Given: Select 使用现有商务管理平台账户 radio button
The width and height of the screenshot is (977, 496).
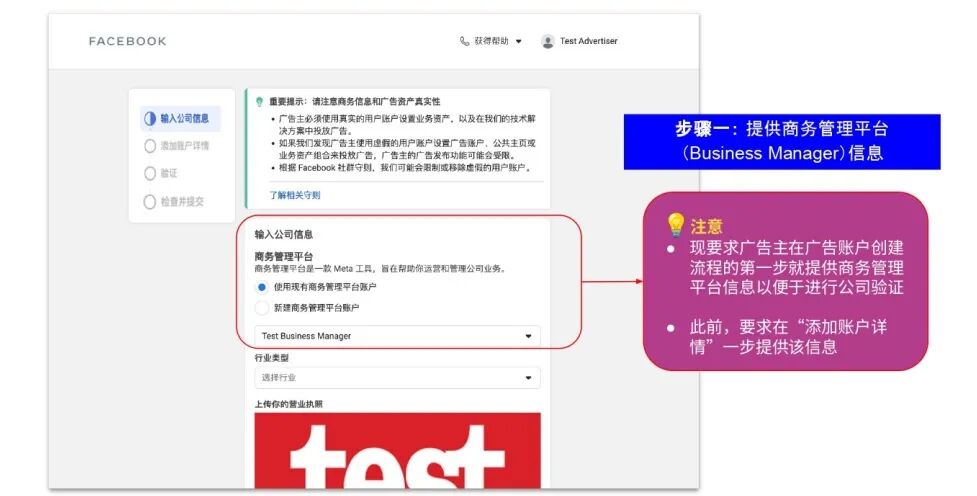Looking at the screenshot, I should [262, 287].
